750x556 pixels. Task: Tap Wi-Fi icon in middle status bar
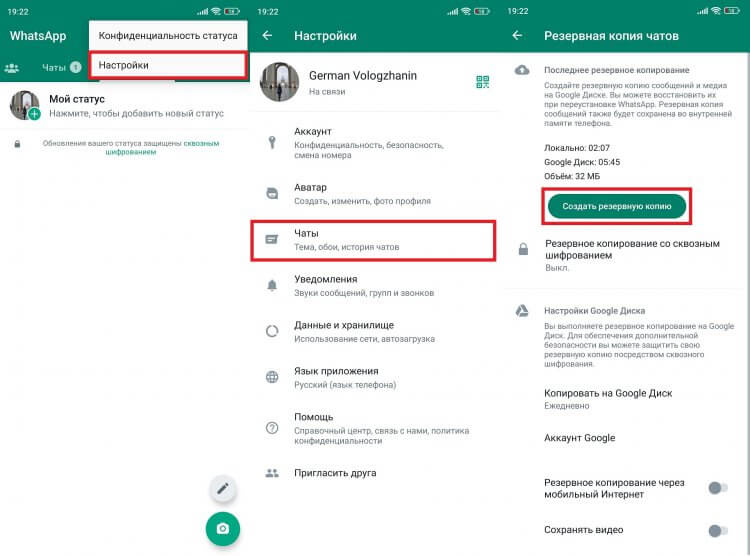[x=466, y=11]
